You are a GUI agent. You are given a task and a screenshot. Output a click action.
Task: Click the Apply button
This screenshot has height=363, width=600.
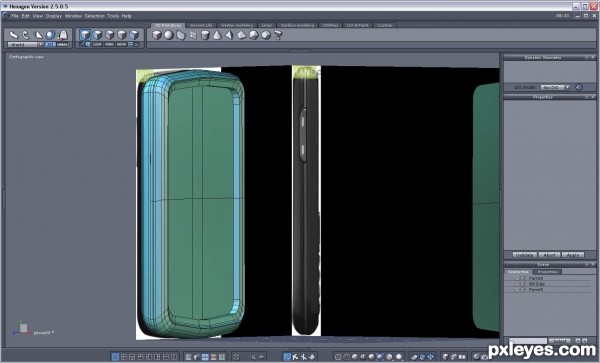pos(572,255)
